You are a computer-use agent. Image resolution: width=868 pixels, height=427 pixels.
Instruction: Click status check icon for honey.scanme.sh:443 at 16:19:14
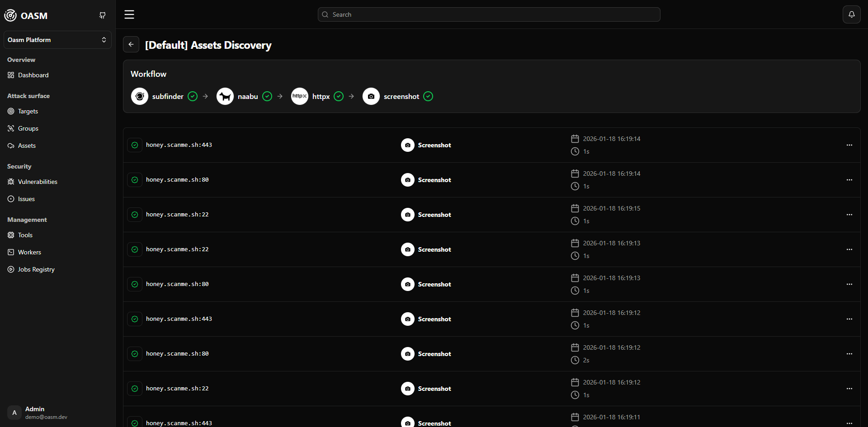pos(135,145)
